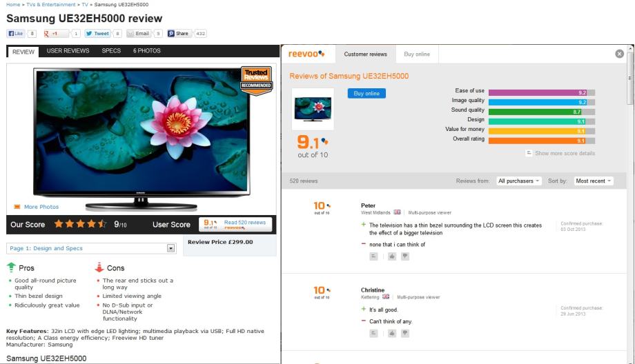Screen dimensions: 635x364
Task: Click the 'Limited viewing angle' con
Action: [132, 296]
